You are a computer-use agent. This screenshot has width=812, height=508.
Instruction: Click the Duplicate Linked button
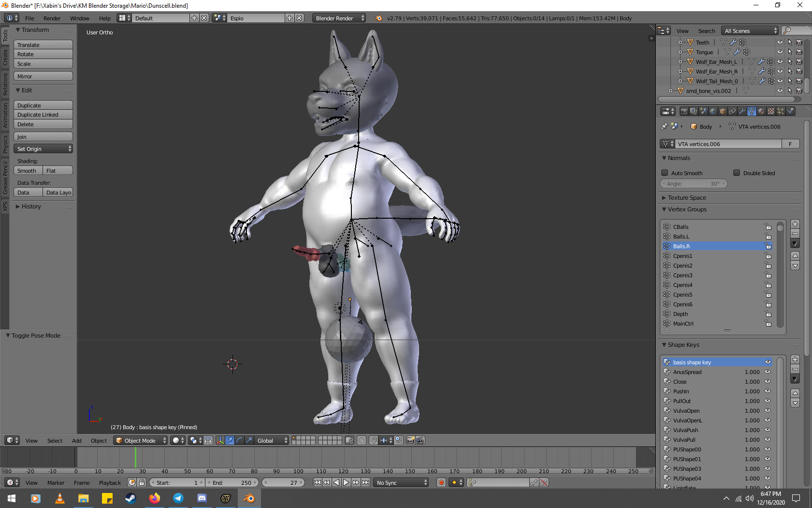click(x=43, y=115)
